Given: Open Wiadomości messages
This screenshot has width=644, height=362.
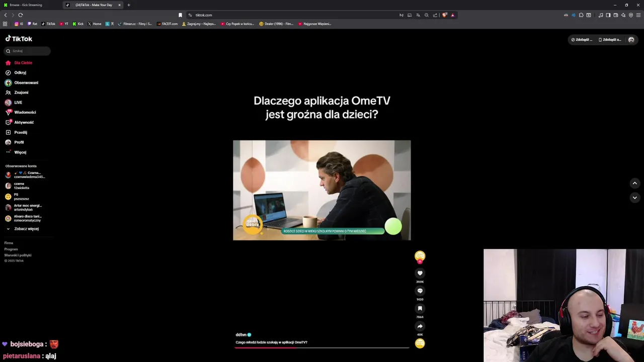Looking at the screenshot, I should coord(20,112).
